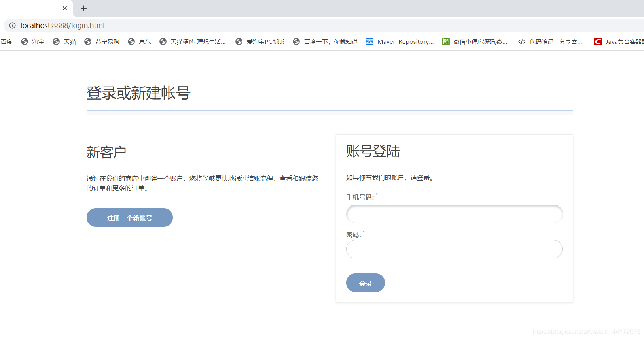The width and height of the screenshot is (644, 339).
Task: Focus the 密码 input field
Action: pyautogui.click(x=454, y=249)
